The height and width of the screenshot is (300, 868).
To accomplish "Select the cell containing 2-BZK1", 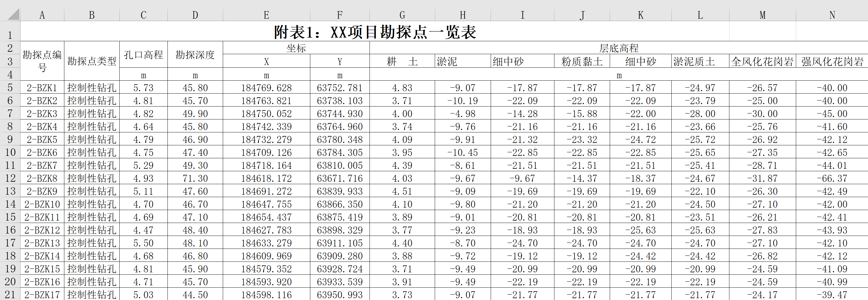I will [x=42, y=87].
